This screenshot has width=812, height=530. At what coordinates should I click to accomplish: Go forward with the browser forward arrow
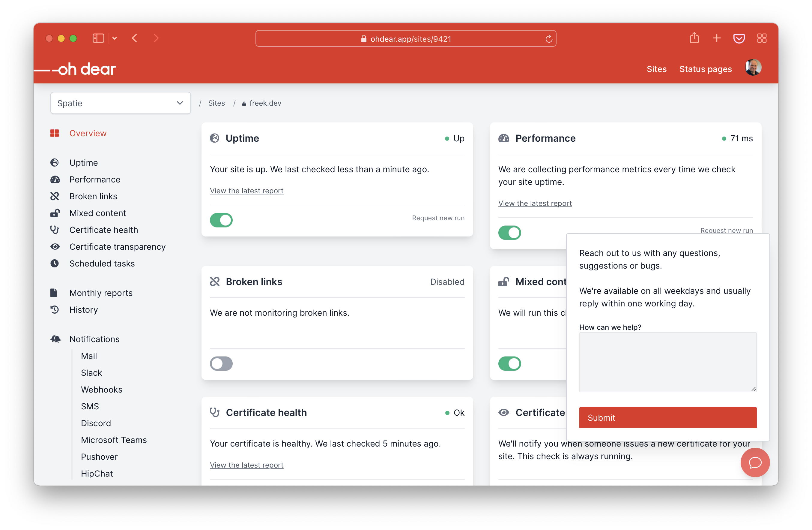pos(156,38)
